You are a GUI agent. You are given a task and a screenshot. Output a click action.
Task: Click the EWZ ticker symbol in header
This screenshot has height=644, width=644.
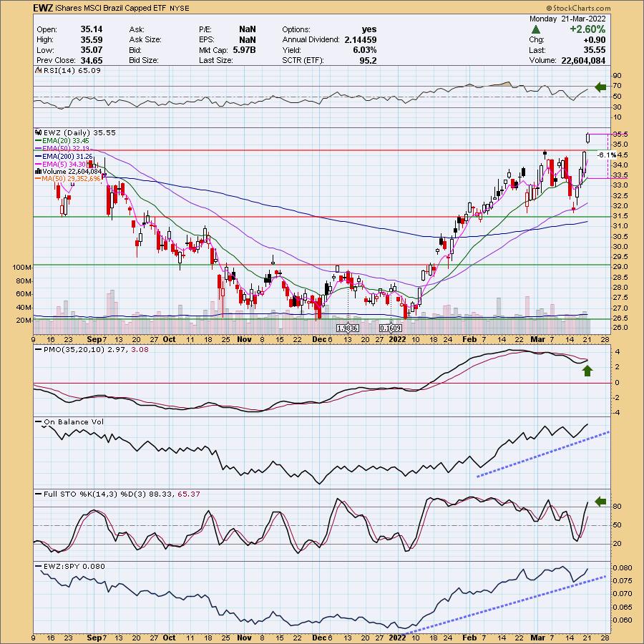pos(43,8)
